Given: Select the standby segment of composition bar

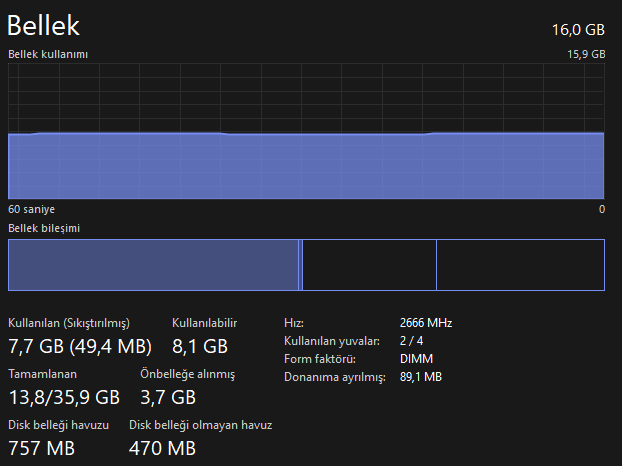Looking at the screenshot, I should [369, 265].
